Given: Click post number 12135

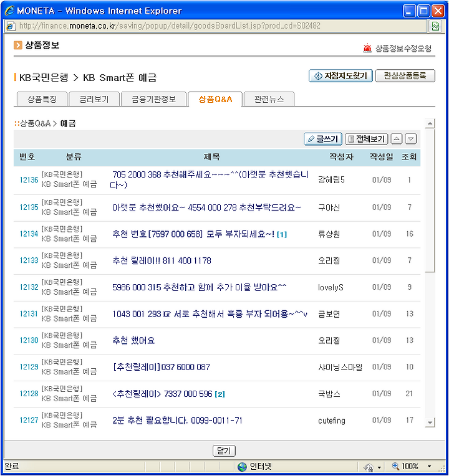Looking at the screenshot, I should coord(29,207).
